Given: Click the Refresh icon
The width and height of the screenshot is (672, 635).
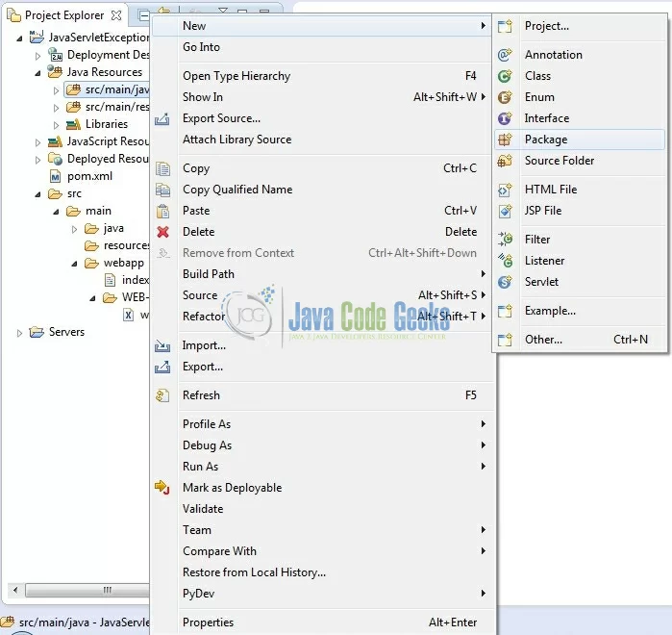Looking at the screenshot, I should [162, 395].
